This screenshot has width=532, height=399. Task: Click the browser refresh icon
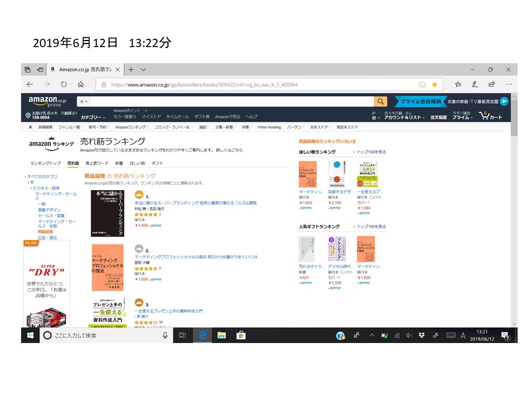click(64, 84)
